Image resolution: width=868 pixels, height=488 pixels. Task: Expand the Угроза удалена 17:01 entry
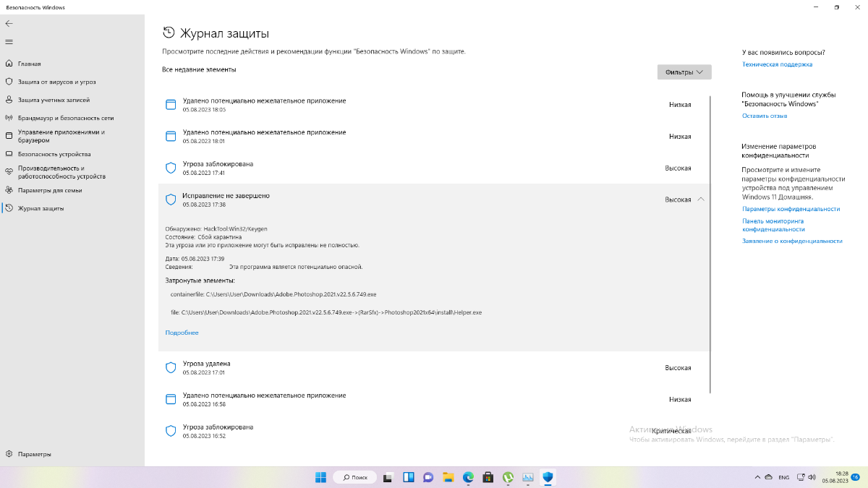point(434,367)
